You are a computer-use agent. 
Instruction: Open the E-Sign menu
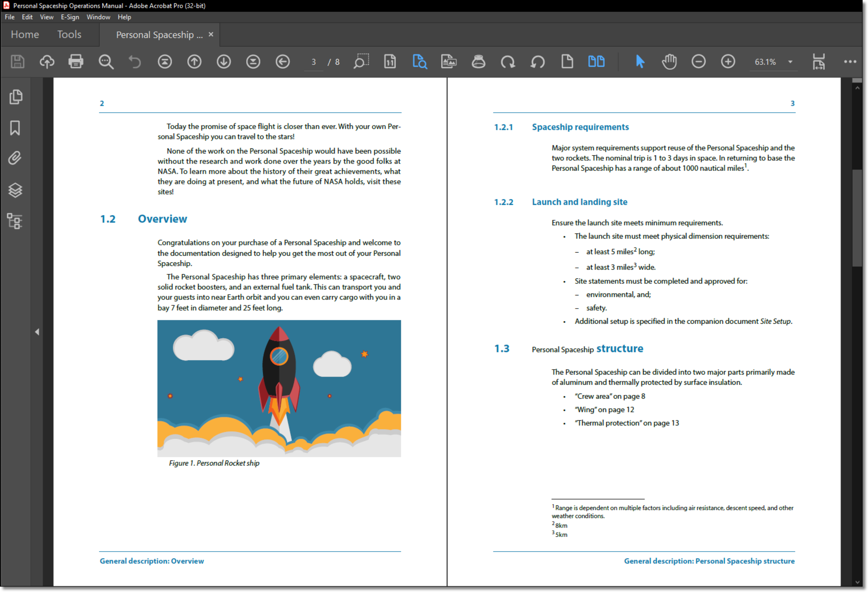pyautogui.click(x=70, y=17)
